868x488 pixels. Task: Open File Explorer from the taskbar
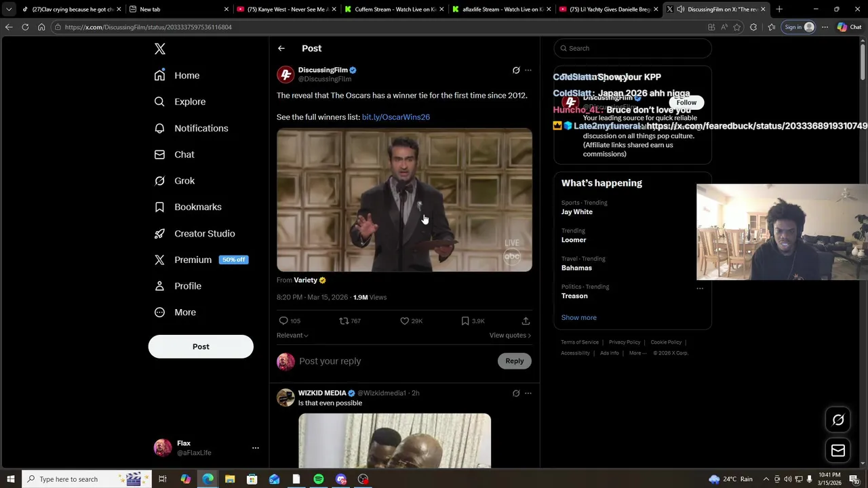pyautogui.click(x=230, y=479)
